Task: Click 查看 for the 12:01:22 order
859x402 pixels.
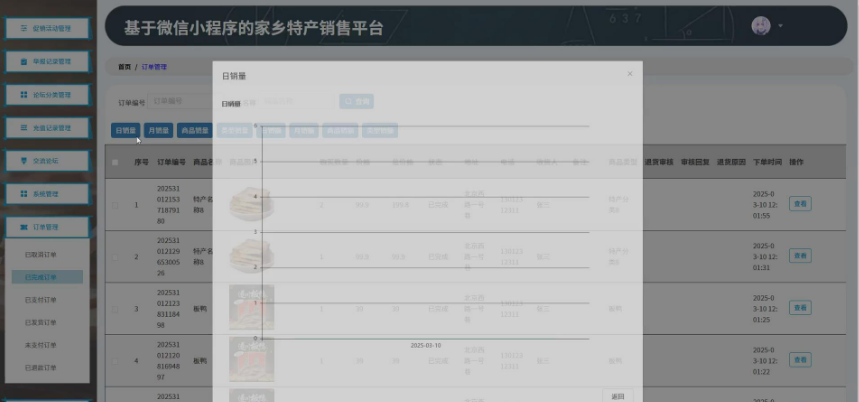Action: click(x=800, y=360)
